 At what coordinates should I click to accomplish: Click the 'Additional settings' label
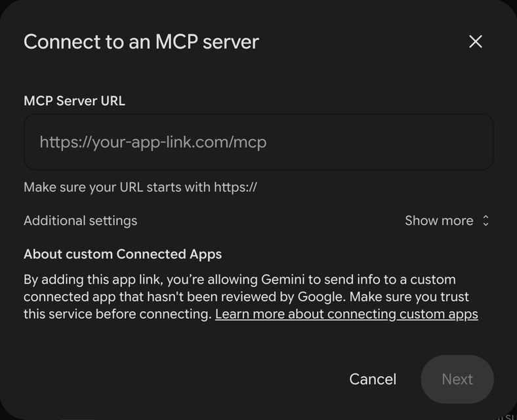click(81, 220)
